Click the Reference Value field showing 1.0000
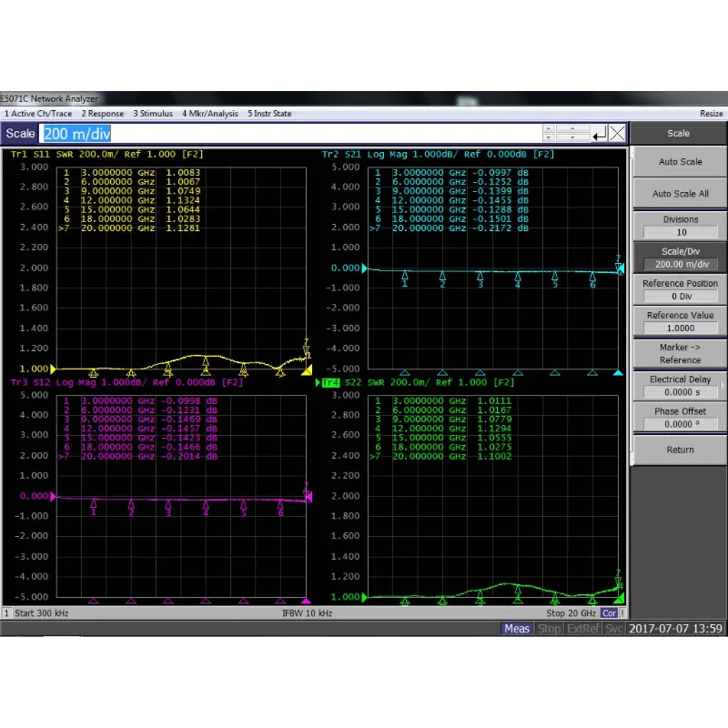728x728 pixels. pyautogui.click(x=680, y=328)
